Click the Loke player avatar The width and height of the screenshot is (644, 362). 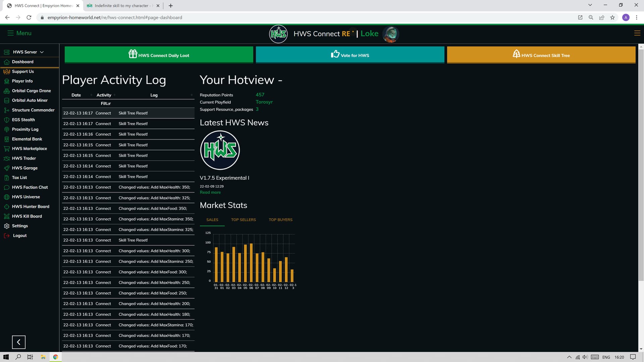point(391,34)
